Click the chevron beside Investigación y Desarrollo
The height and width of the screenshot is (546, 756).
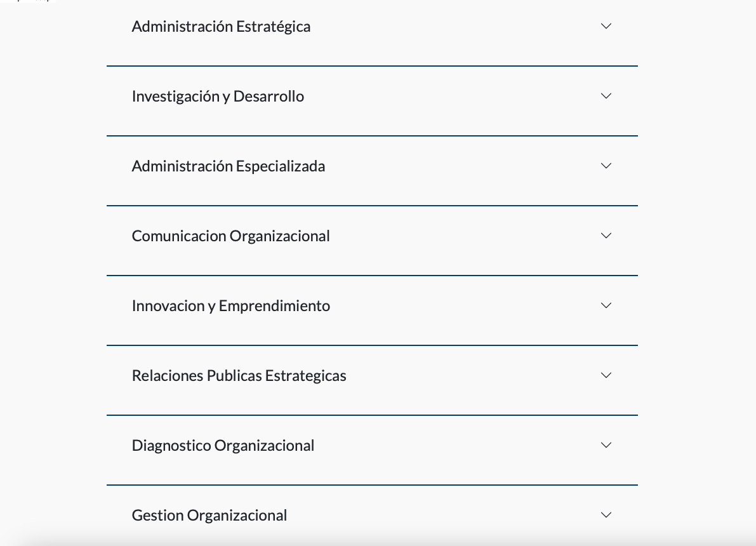point(606,96)
